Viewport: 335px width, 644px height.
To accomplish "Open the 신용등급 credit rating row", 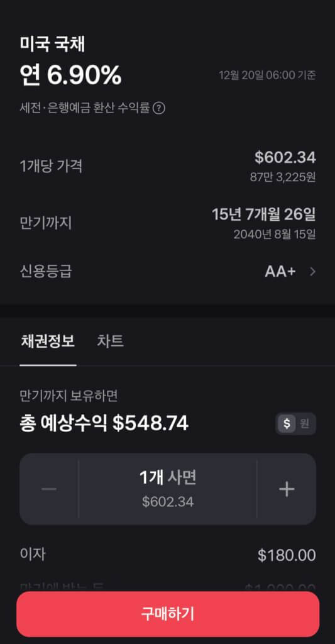I will (168, 272).
